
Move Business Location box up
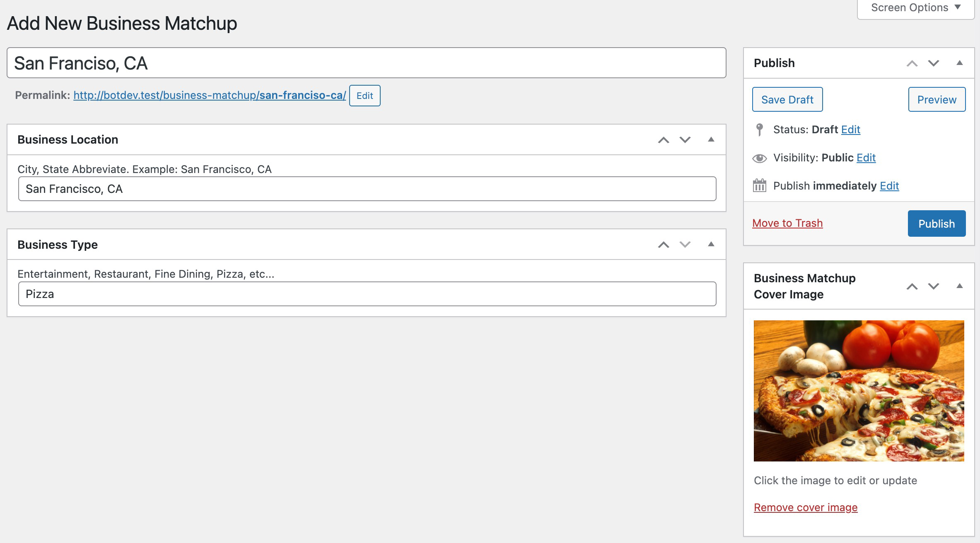(664, 140)
